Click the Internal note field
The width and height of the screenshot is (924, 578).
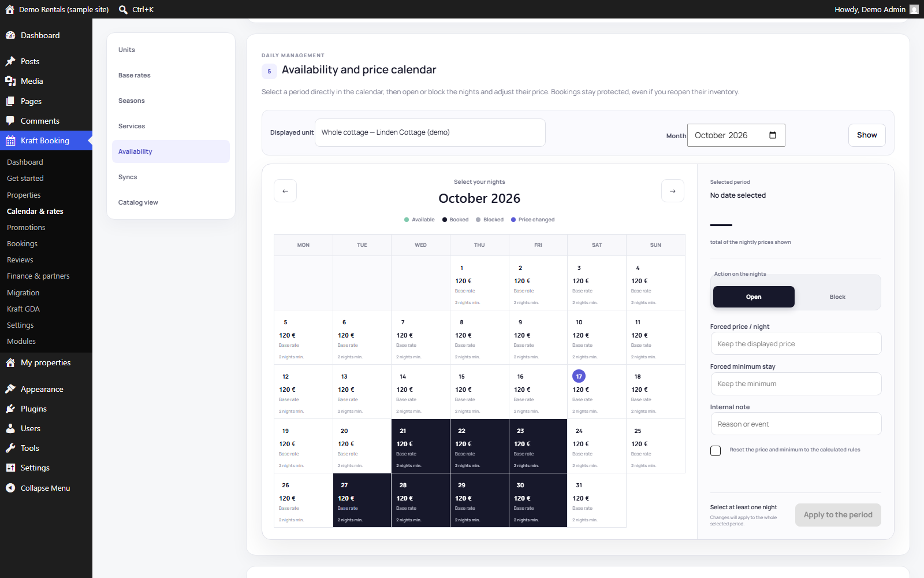[x=796, y=424]
